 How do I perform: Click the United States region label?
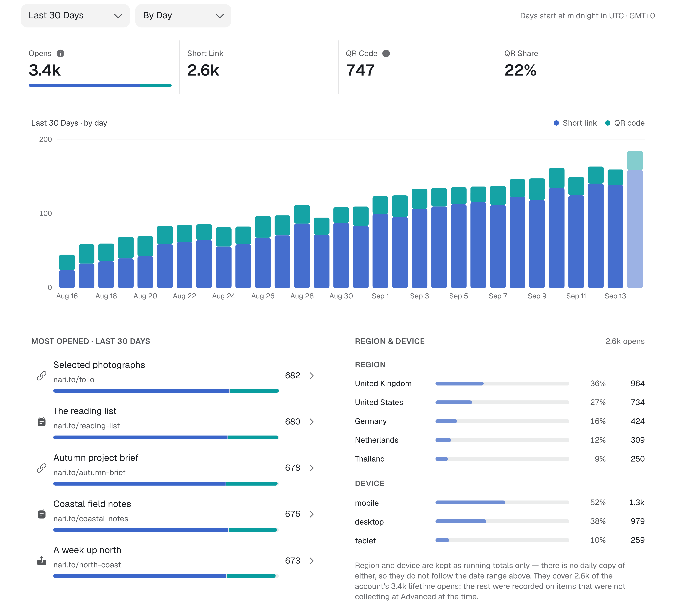[x=379, y=403]
